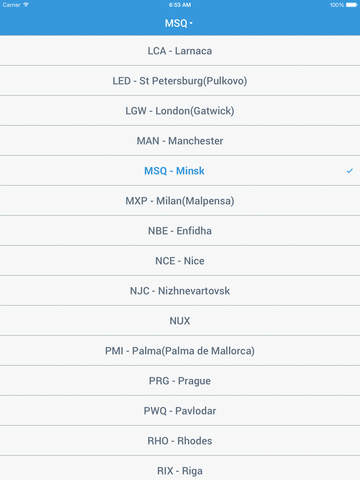The height and width of the screenshot is (480, 360).
Task: Tap the battery icon in status bar
Action: [x=351, y=5]
